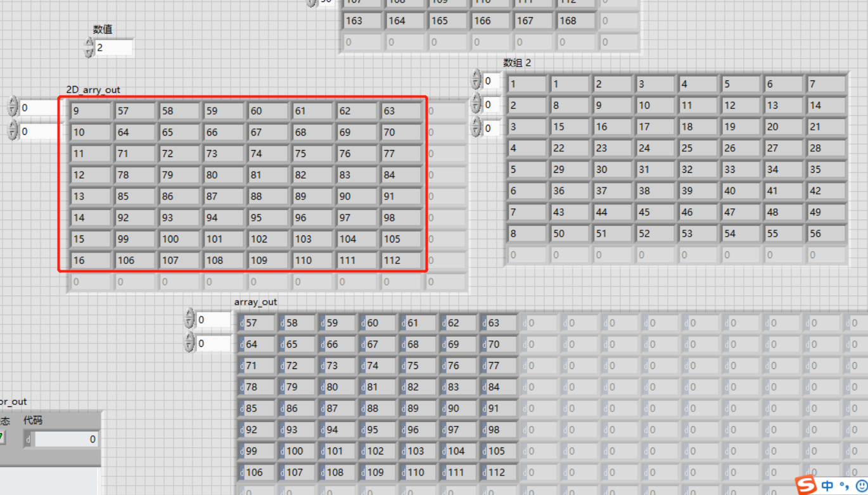Click cell 42 in 数组 2
This screenshot has width=868, height=495.
[827, 191]
